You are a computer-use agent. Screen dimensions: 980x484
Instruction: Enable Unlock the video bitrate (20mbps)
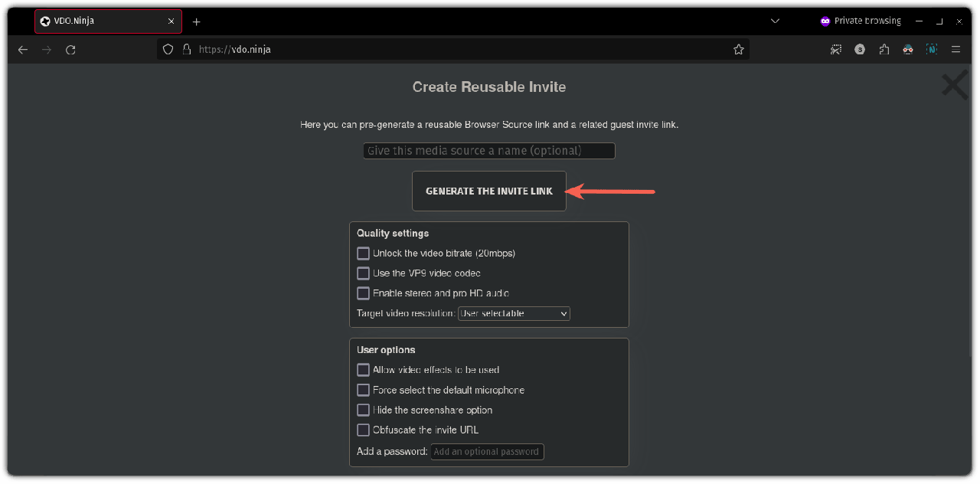pos(363,253)
